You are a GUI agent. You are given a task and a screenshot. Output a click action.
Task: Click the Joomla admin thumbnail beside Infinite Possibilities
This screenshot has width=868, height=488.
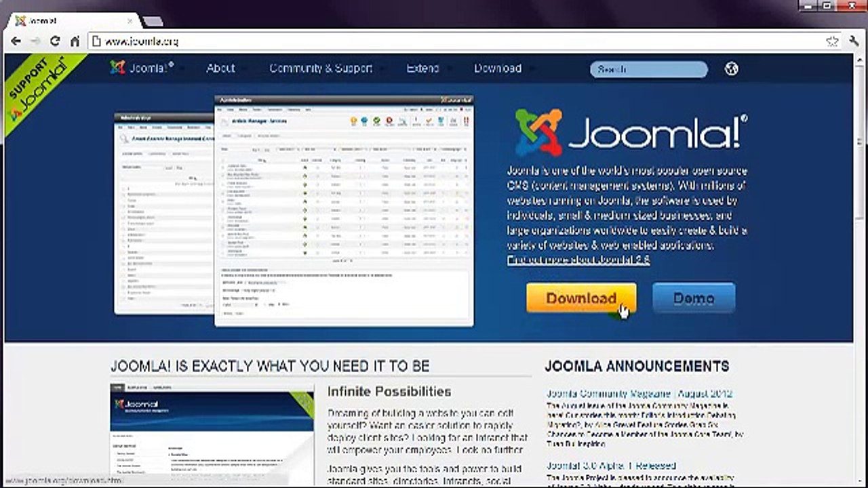(x=212, y=436)
